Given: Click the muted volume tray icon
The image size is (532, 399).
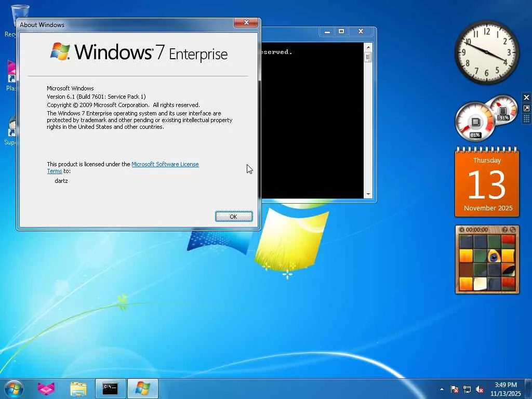Looking at the screenshot, I should pyautogui.click(x=480, y=389).
